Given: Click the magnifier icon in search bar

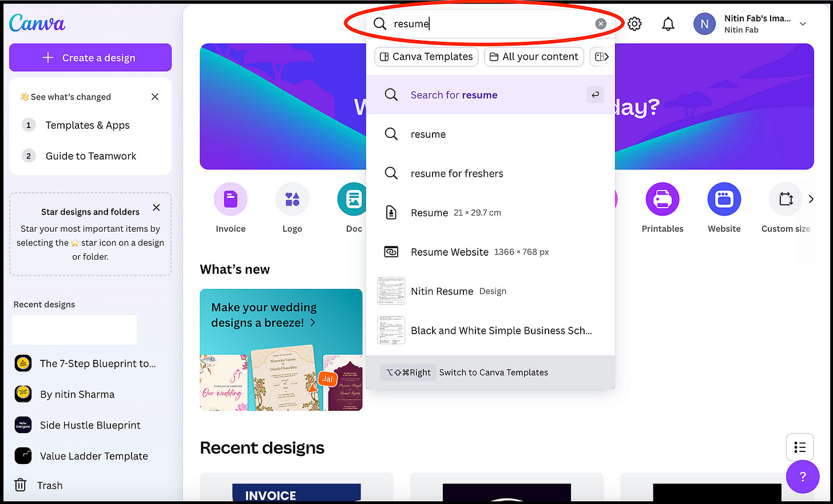Looking at the screenshot, I should pos(380,23).
